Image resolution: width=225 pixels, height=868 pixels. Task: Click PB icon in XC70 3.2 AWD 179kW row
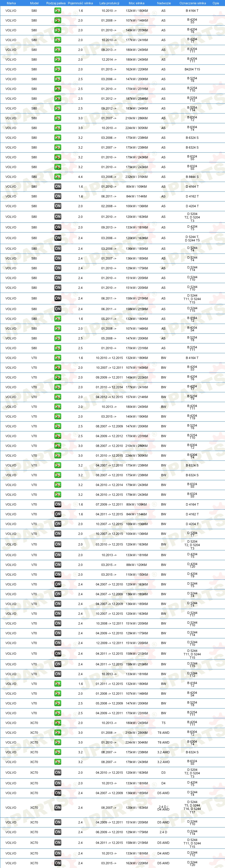[x=58, y=762]
